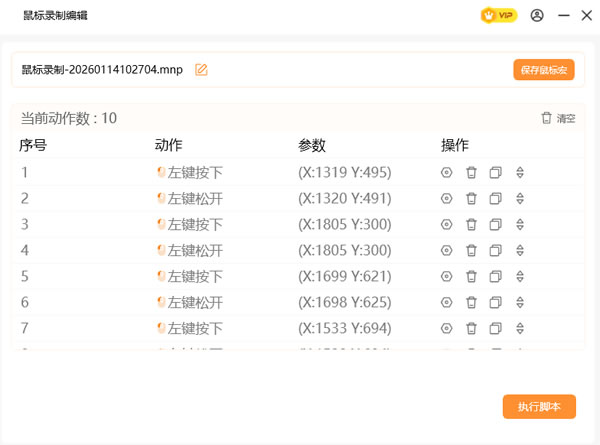Rename the recording file via pencil icon

click(201, 70)
